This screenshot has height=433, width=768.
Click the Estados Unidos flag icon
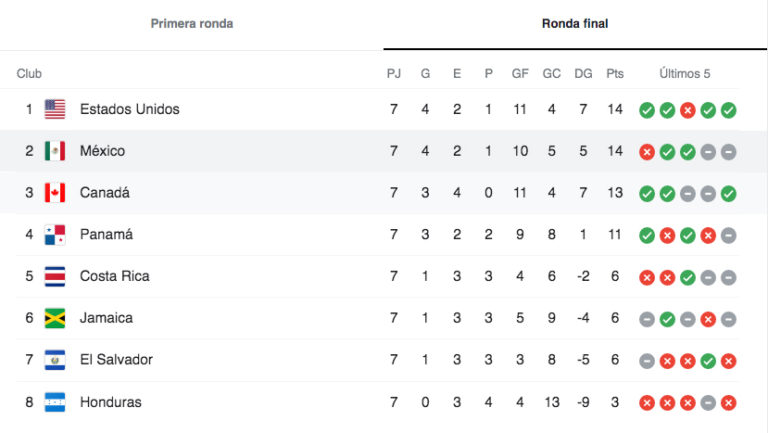pos(55,109)
